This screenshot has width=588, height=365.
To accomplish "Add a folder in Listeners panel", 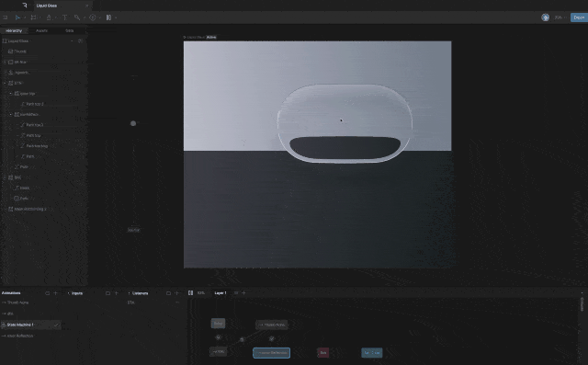I will [168, 293].
